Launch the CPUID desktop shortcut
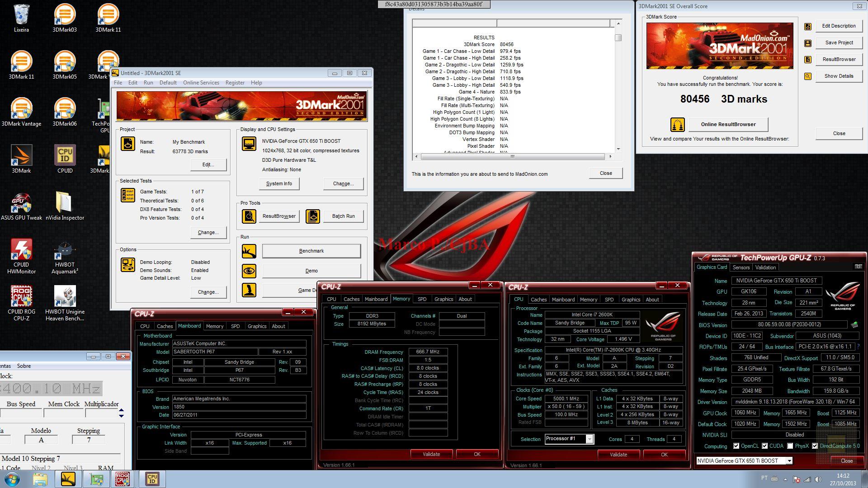This screenshot has width=868, height=488. pyautogui.click(x=65, y=160)
